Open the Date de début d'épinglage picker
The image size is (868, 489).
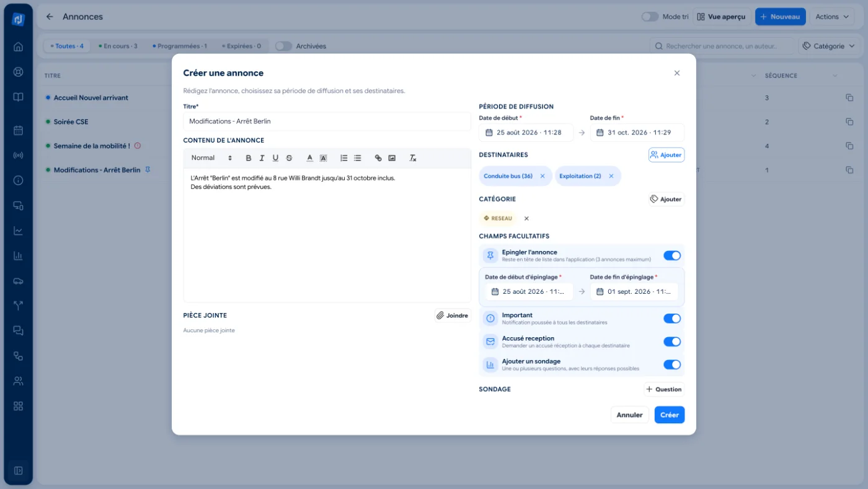[529, 291]
